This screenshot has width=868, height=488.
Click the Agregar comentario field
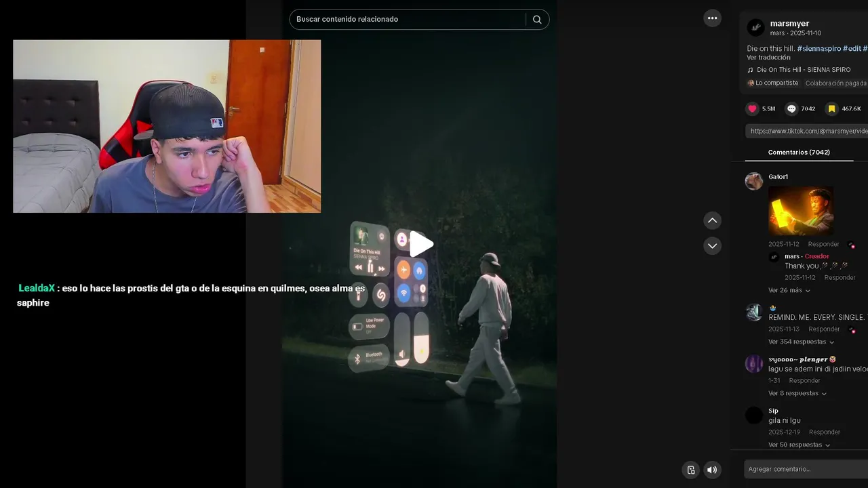tap(806, 469)
